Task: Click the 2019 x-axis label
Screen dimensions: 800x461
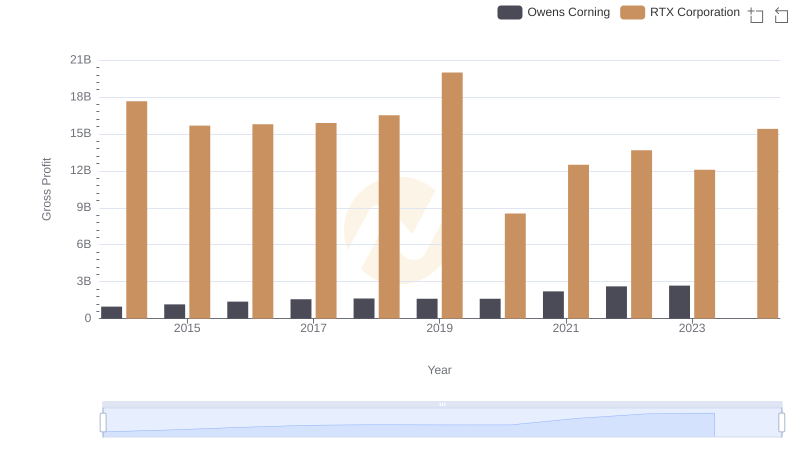Action: (439, 328)
